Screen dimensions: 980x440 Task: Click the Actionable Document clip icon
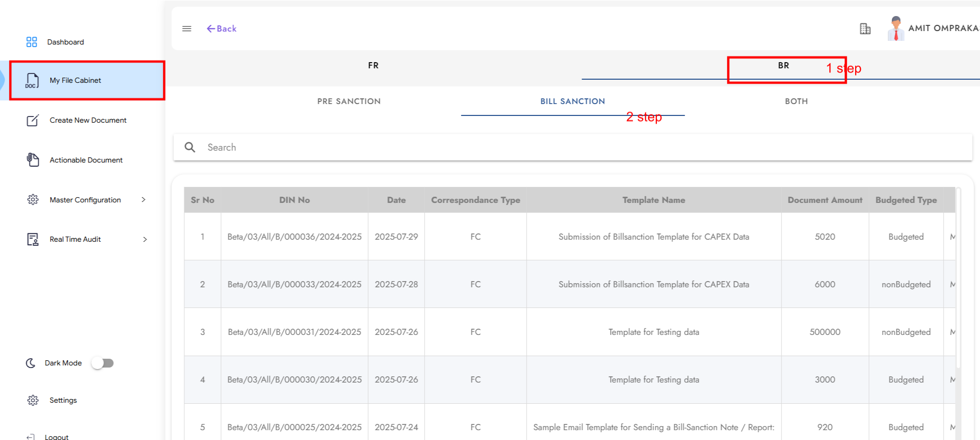coord(33,160)
